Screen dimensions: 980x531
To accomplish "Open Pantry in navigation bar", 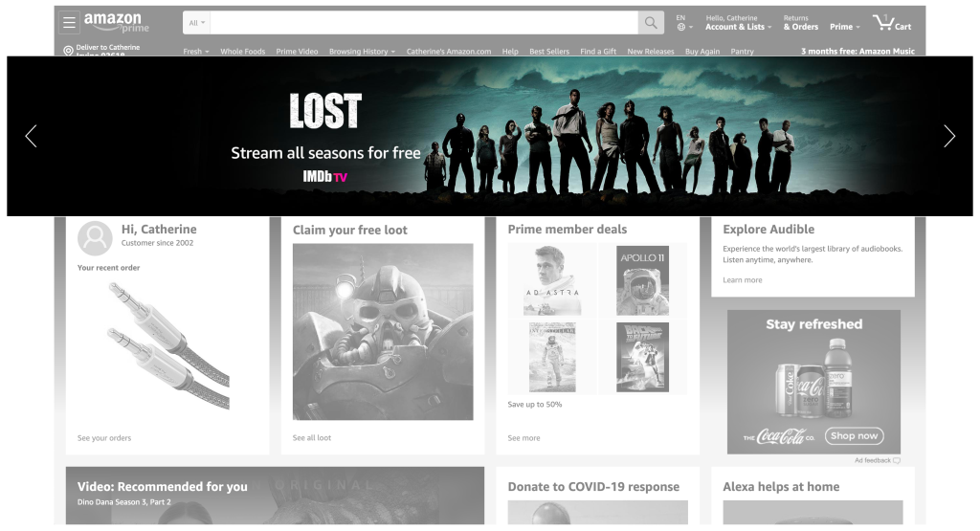I will pyautogui.click(x=742, y=52).
